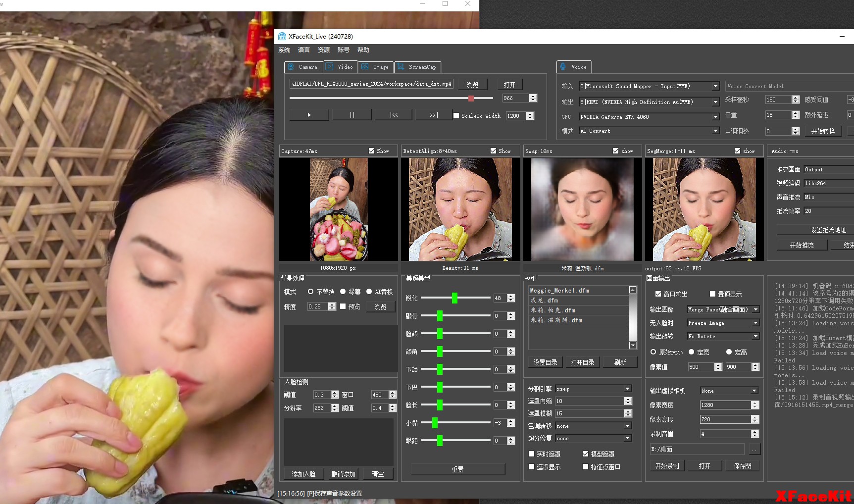Image resolution: width=854 pixels, height=504 pixels.
Task: Click the 浏览 button next to video path
Action: click(x=472, y=85)
